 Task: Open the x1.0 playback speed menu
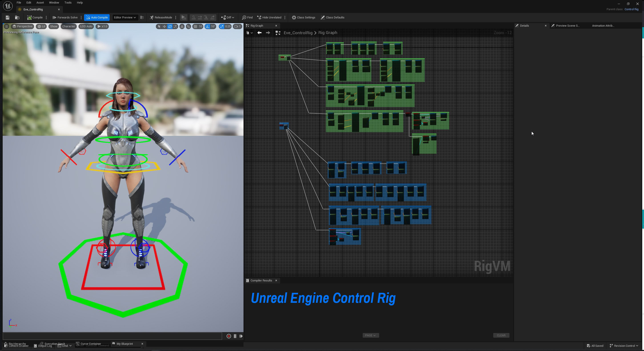tap(102, 26)
